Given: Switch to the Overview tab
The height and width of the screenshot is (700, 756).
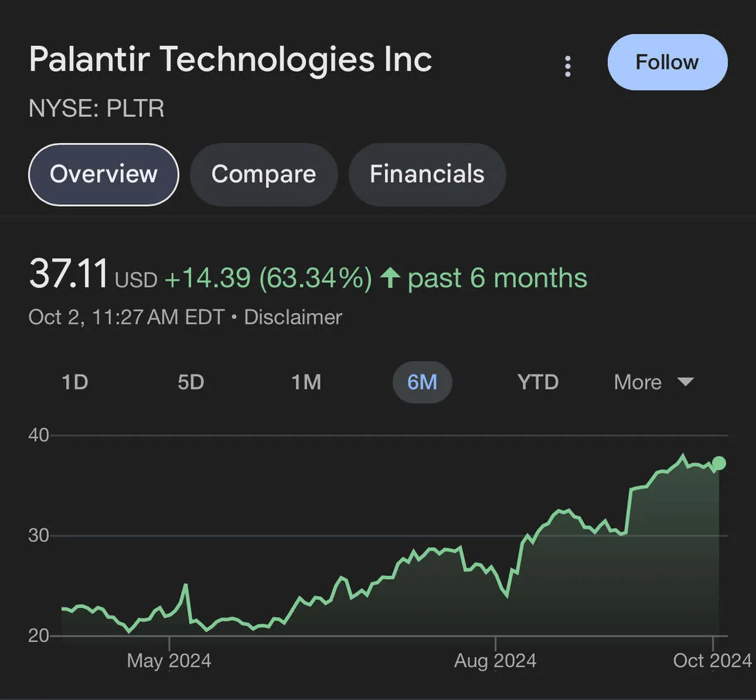Looking at the screenshot, I should point(104,175).
